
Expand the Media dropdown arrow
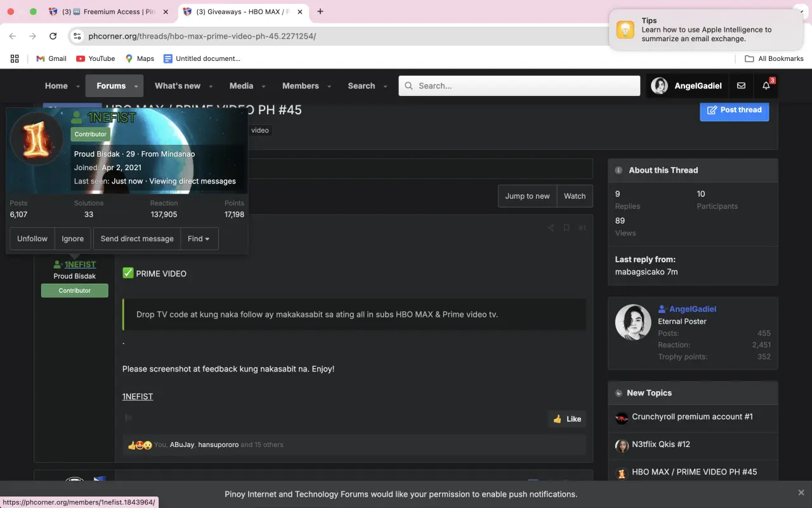[x=263, y=86]
